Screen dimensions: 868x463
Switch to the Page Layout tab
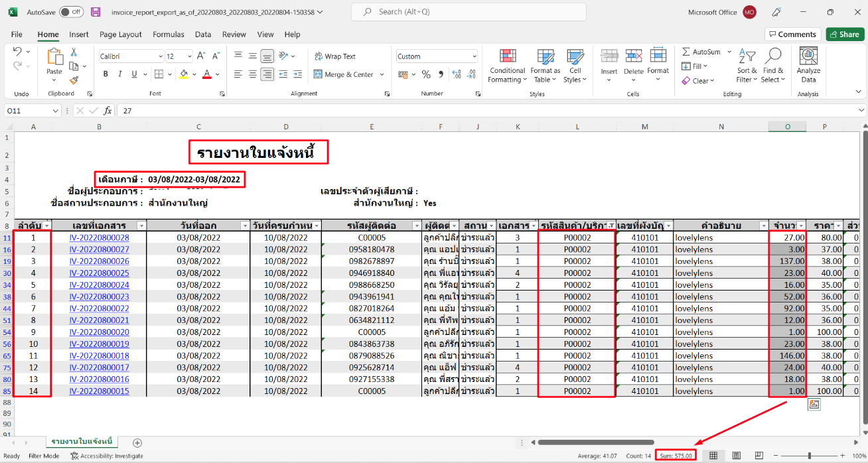coord(121,34)
